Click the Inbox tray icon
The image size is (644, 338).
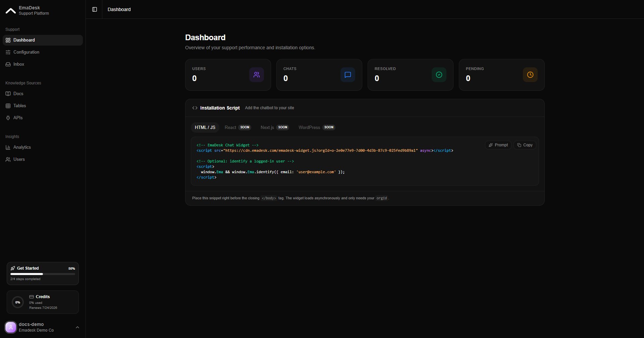8,64
